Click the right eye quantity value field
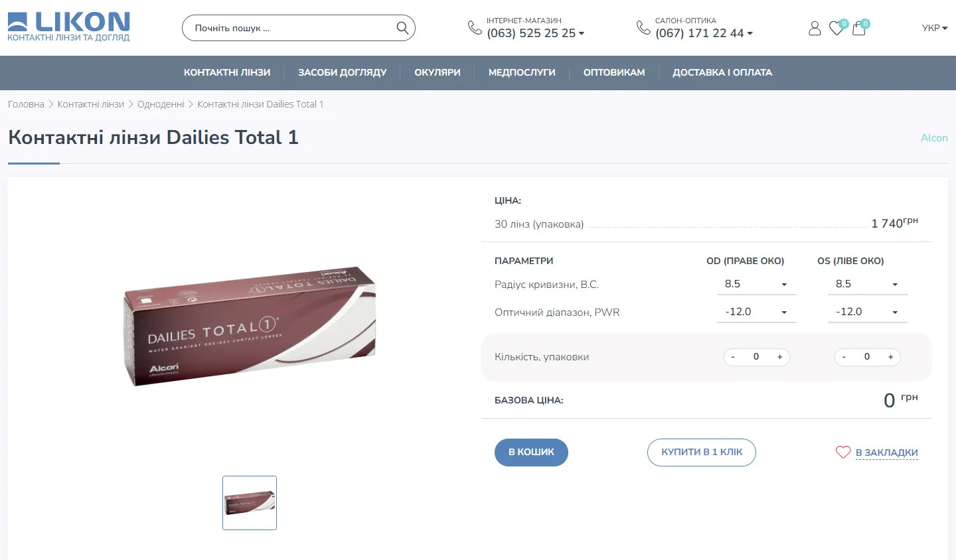The width and height of the screenshot is (956, 560). (x=756, y=357)
